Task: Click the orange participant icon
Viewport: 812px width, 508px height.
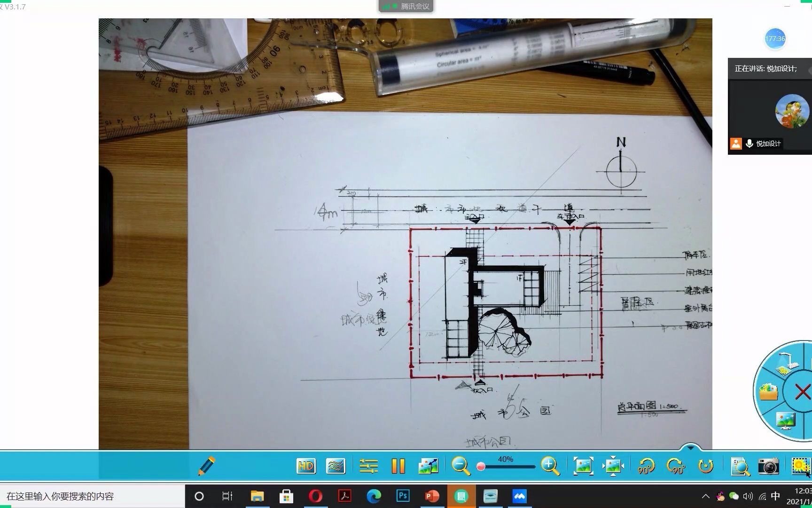Action: coord(736,143)
